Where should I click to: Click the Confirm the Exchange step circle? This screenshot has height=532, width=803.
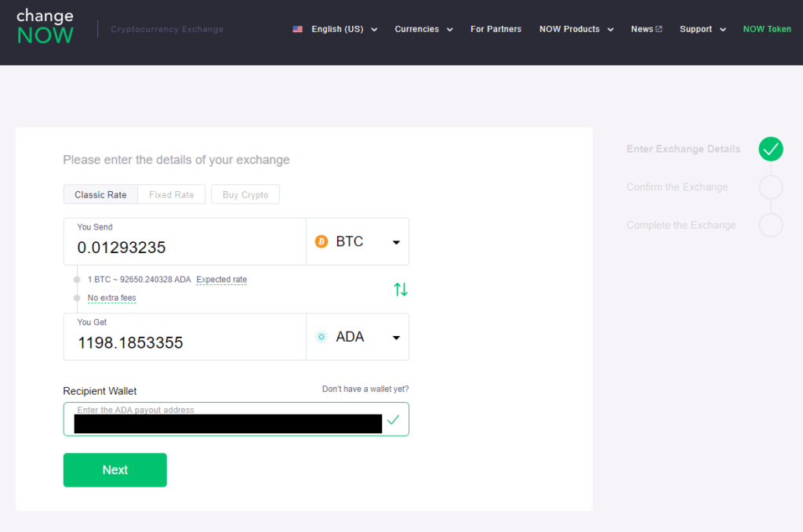(771, 187)
